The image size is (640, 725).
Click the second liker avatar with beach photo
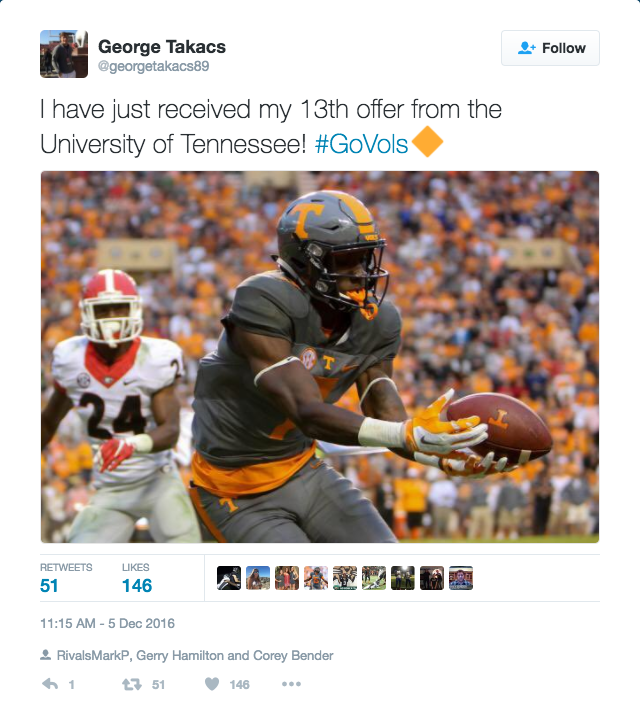(x=258, y=578)
